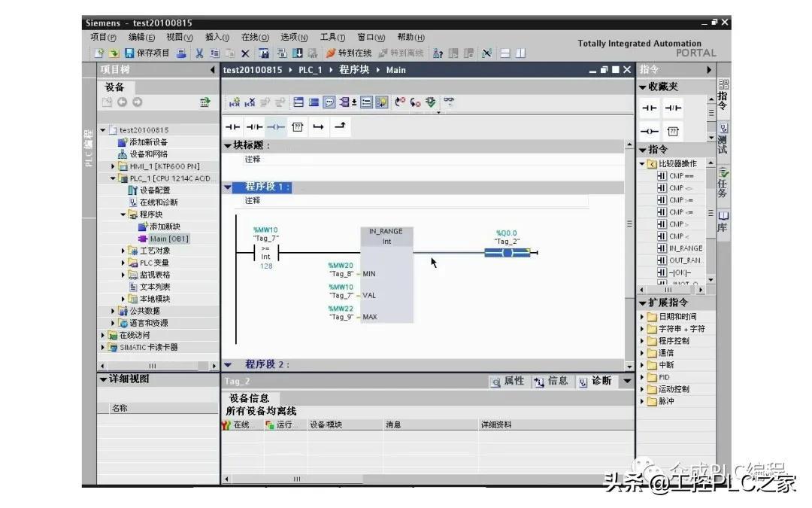Click the cut scissors icon

pyautogui.click(x=199, y=53)
